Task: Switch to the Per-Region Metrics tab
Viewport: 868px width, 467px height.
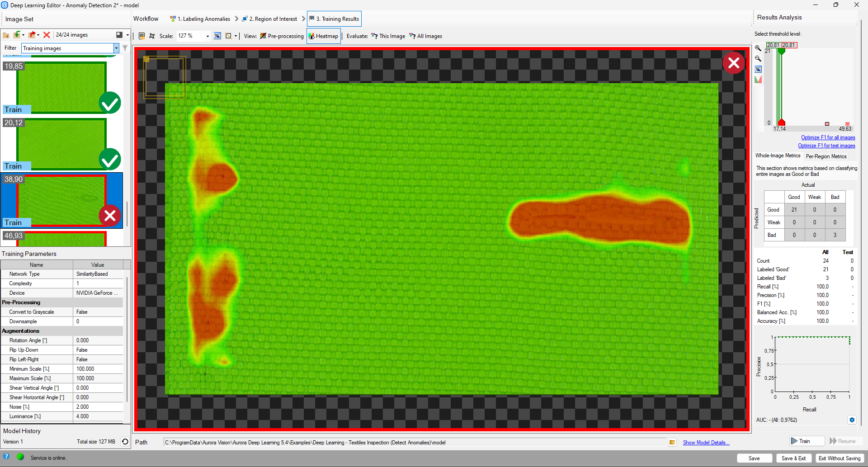Action: point(826,156)
